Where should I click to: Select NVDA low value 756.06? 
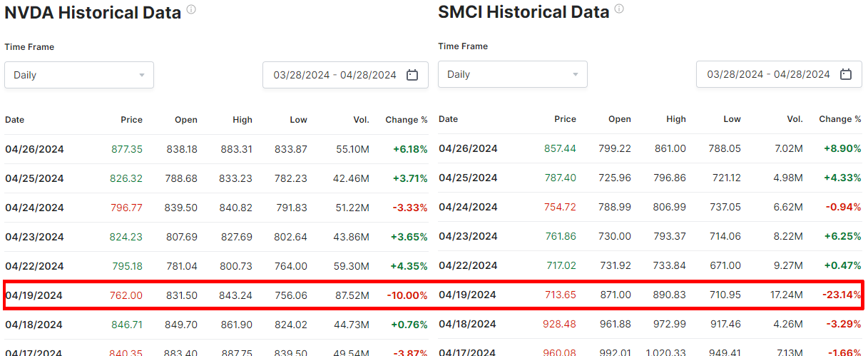coord(291,295)
